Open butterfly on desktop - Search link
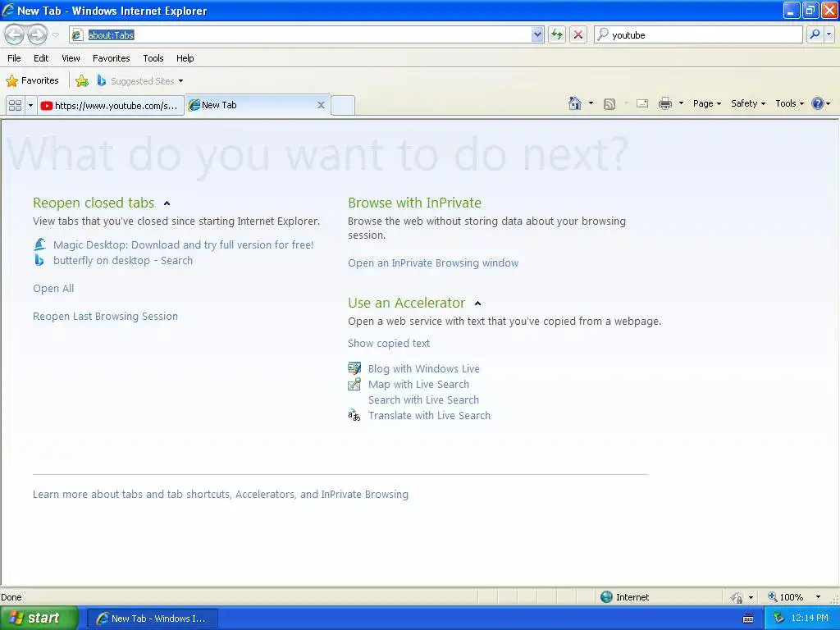840x630 pixels. coord(123,260)
